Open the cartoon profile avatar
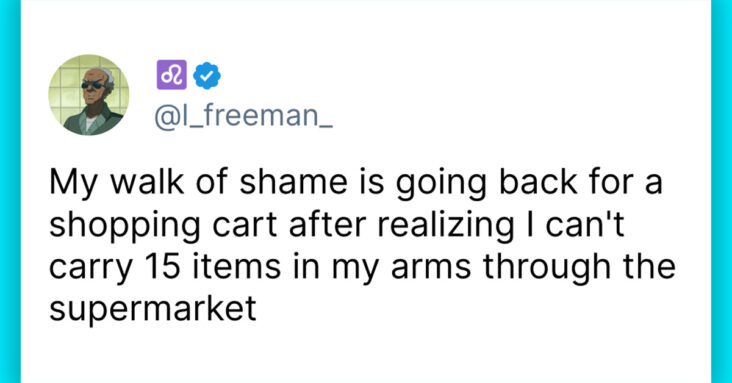This screenshot has height=383, width=732. (89, 95)
